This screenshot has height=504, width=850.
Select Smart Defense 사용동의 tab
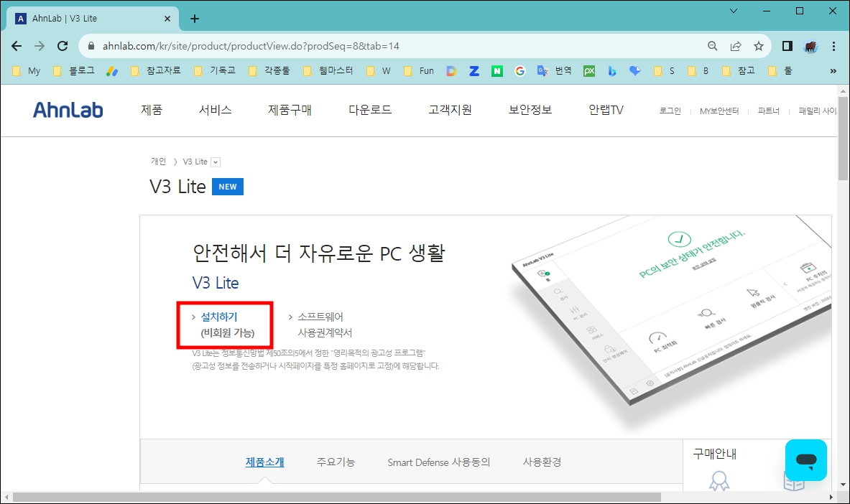438,462
